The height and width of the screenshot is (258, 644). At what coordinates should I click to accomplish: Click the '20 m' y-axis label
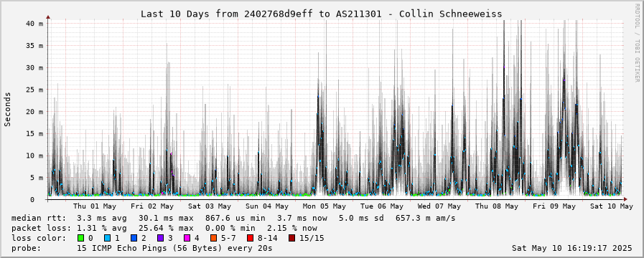34,112
